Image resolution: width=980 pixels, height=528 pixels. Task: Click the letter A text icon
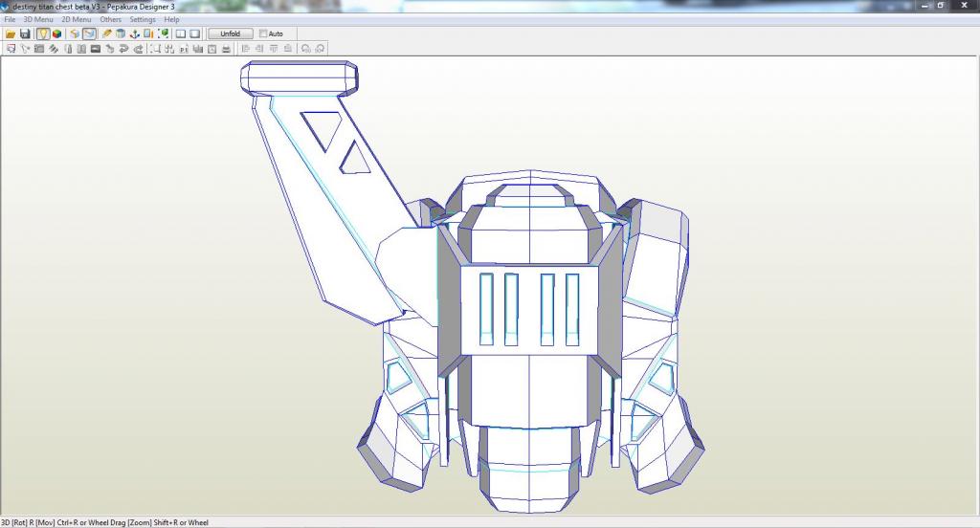point(212,49)
